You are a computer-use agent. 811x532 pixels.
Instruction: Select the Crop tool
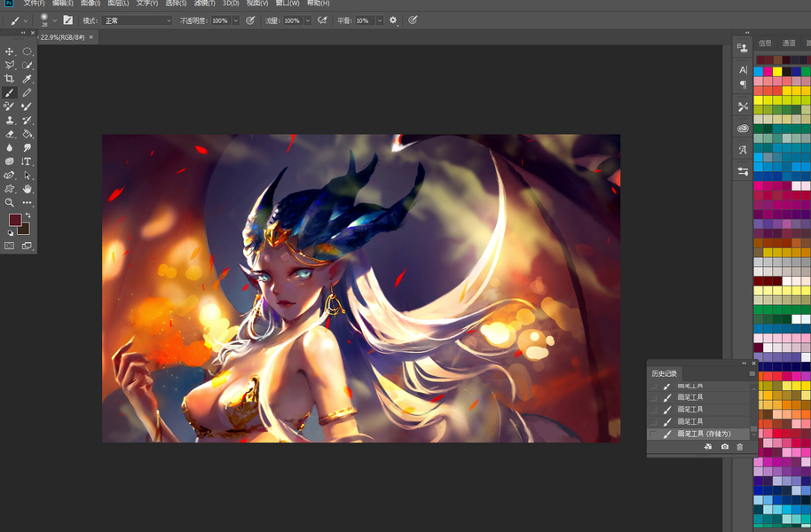pyautogui.click(x=9, y=79)
